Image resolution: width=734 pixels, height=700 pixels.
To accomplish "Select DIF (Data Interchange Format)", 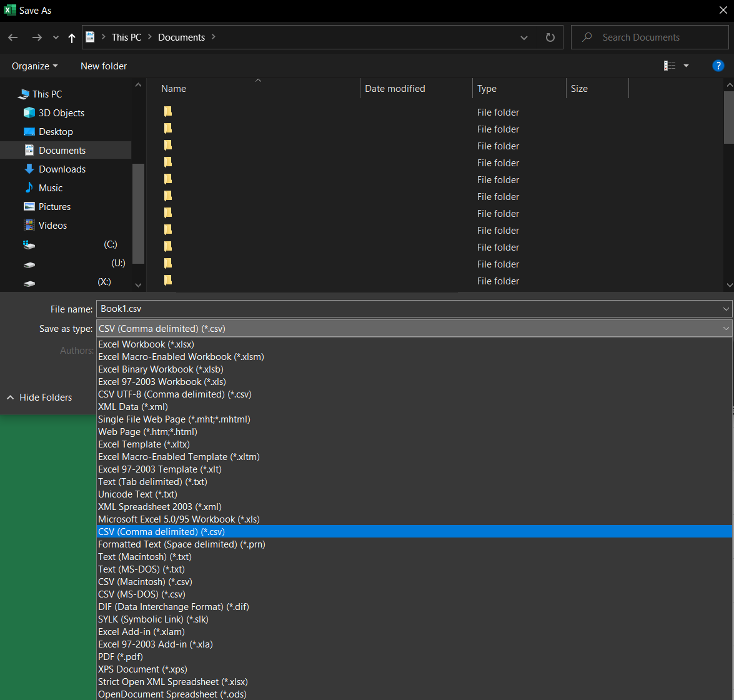I will pyautogui.click(x=414, y=607).
